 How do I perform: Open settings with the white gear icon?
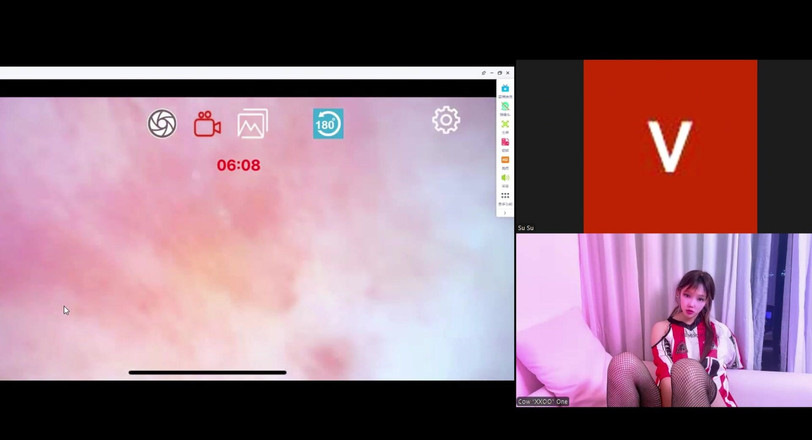(x=446, y=120)
